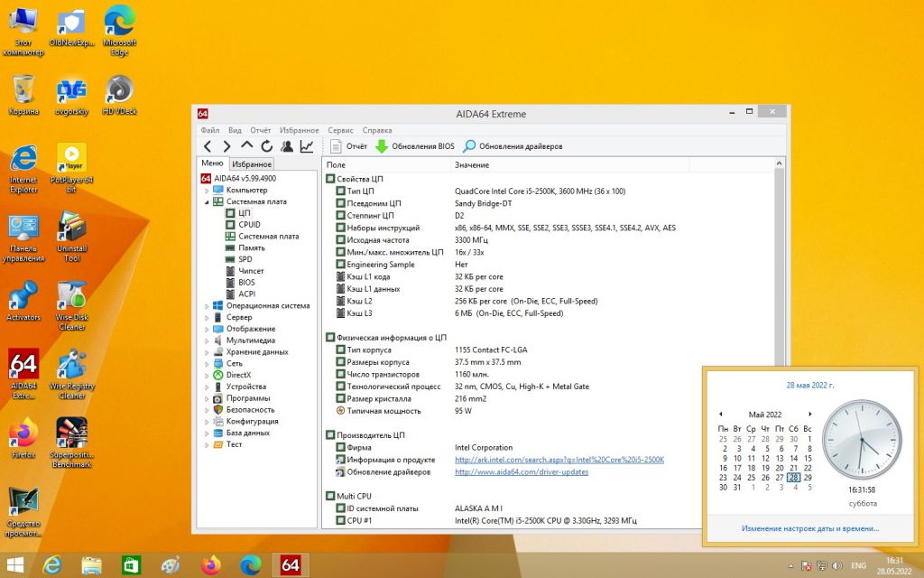Go to next month in the calendar
The image size is (924, 578).
810,414
